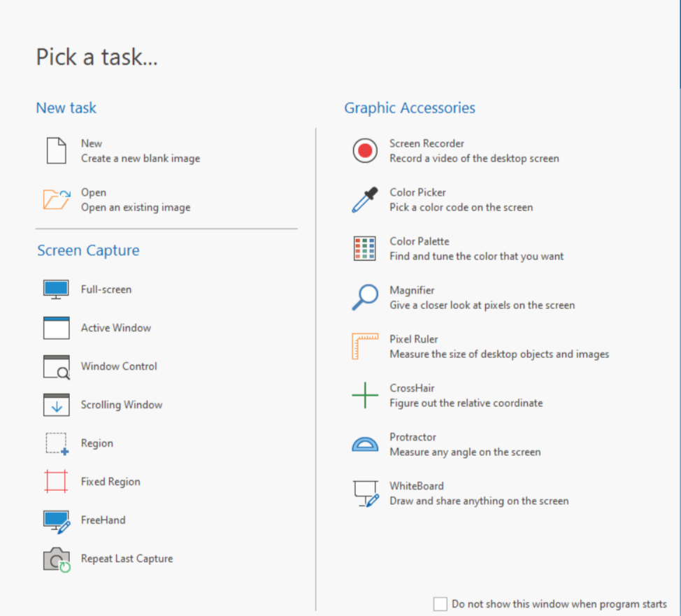681x616 pixels.
Task: Select the "Active Window" text link
Action: (x=116, y=328)
